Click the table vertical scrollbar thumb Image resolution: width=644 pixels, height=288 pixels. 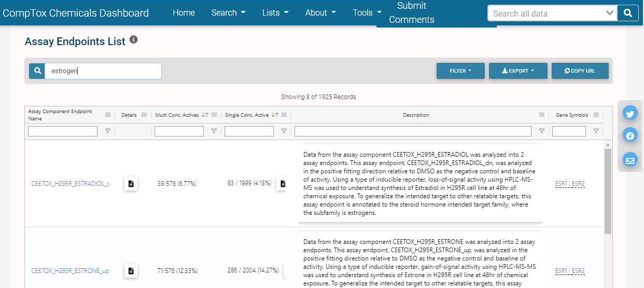point(608,190)
